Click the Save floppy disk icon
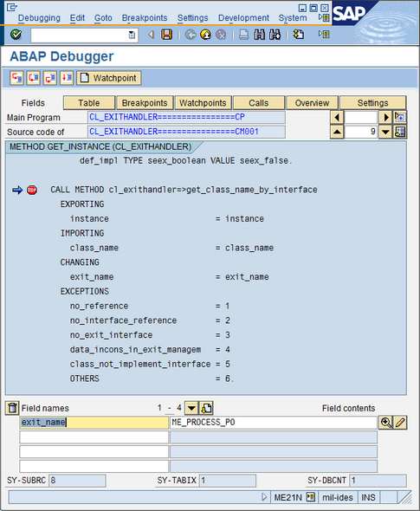 166,35
